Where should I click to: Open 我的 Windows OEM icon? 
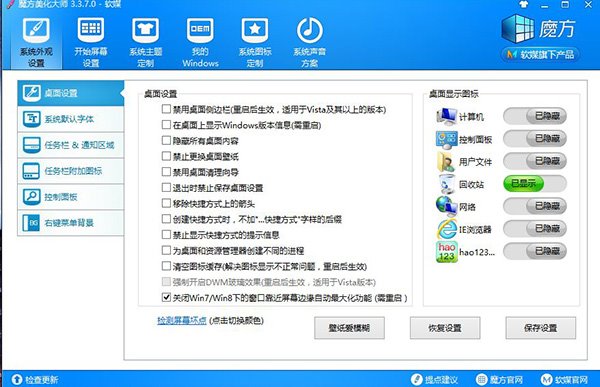click(200, 42)
